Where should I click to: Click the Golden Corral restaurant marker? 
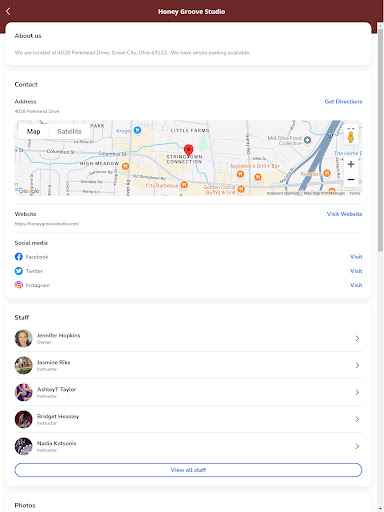(x=241, y=189)
